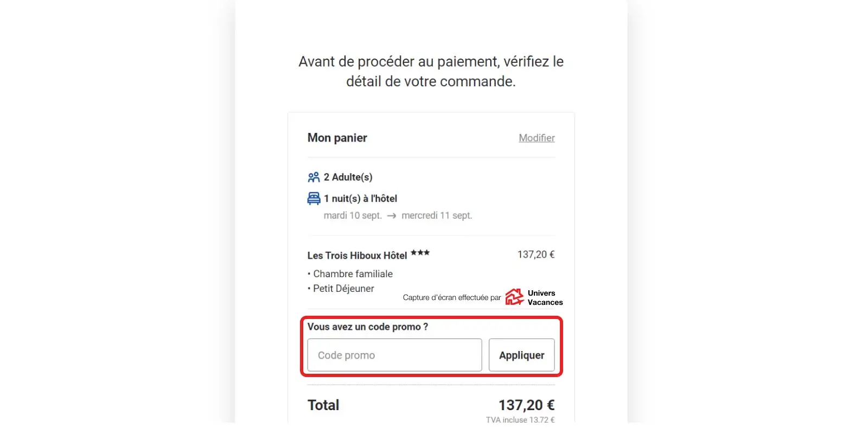Click the 1 nuit(s) à l'hôtel label
The image size is (868, 434).
(360, 199)
